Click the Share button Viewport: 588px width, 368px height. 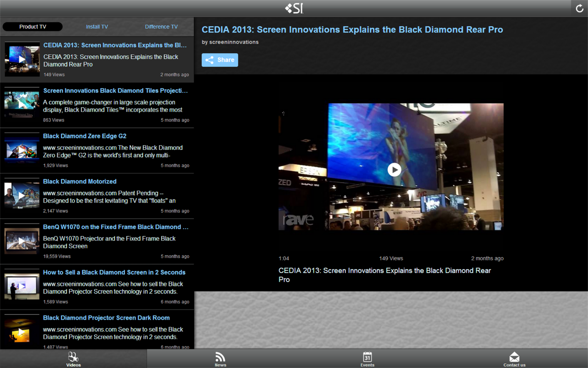point(220,60)
